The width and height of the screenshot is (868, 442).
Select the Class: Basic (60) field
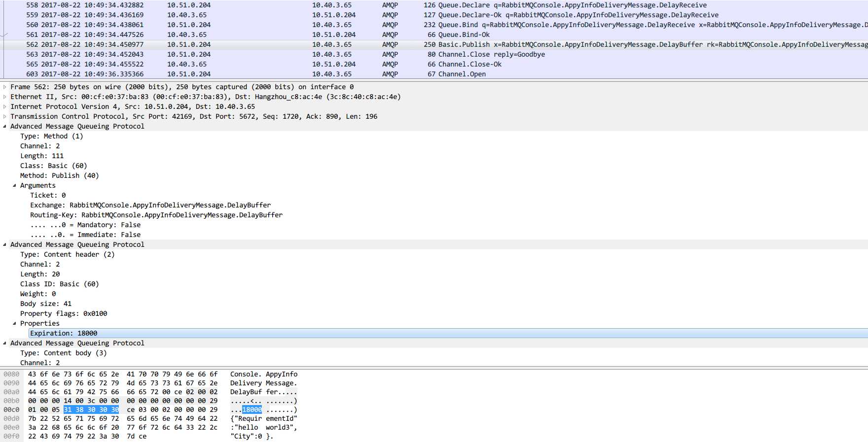point(54,166)
